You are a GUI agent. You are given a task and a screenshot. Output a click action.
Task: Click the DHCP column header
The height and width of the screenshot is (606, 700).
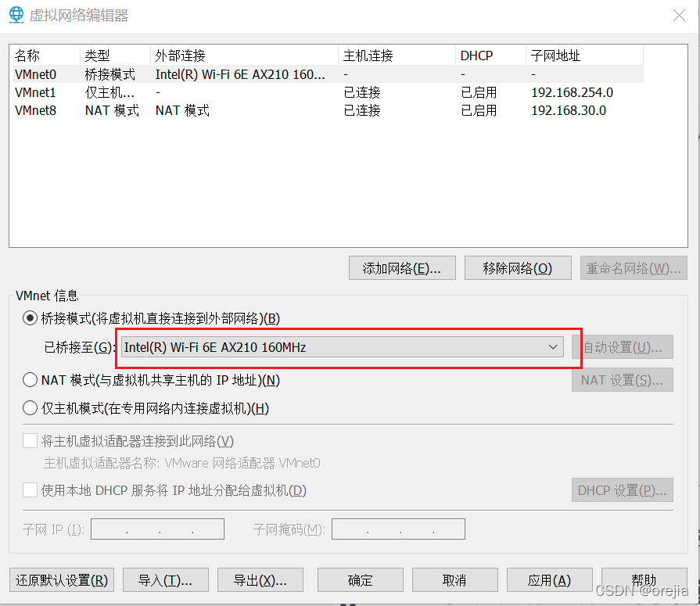coord(490,56)
